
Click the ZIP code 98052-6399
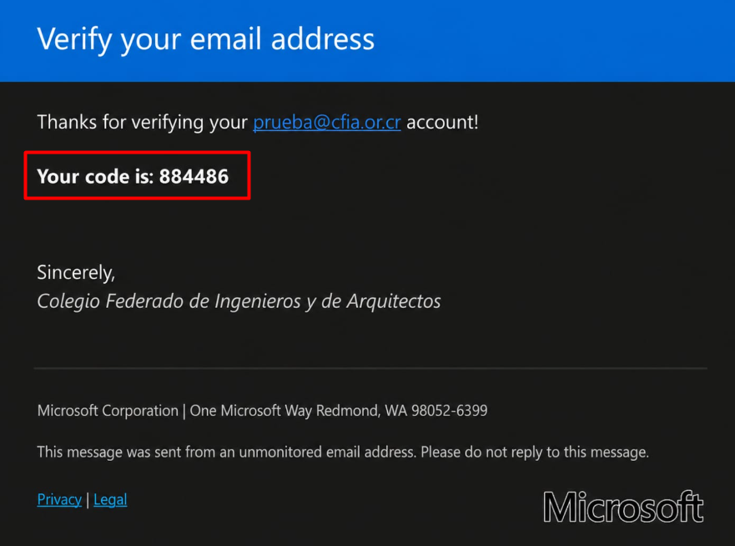(450, 411)
